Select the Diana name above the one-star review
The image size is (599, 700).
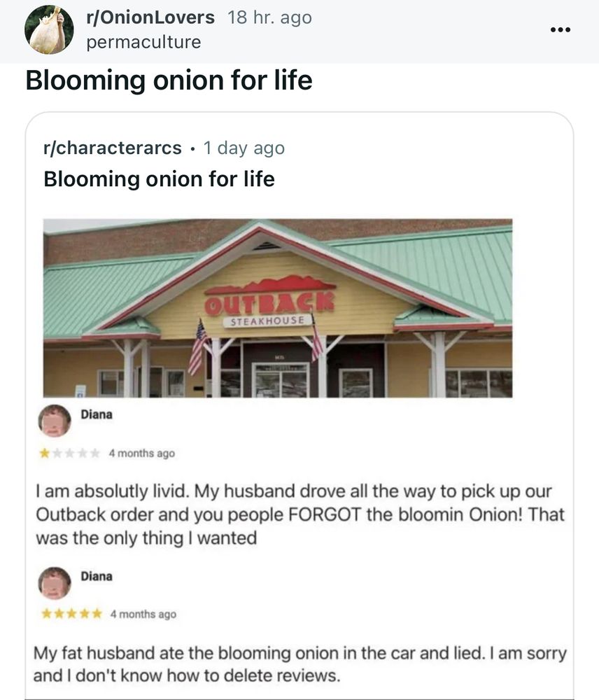click(97, 414)
